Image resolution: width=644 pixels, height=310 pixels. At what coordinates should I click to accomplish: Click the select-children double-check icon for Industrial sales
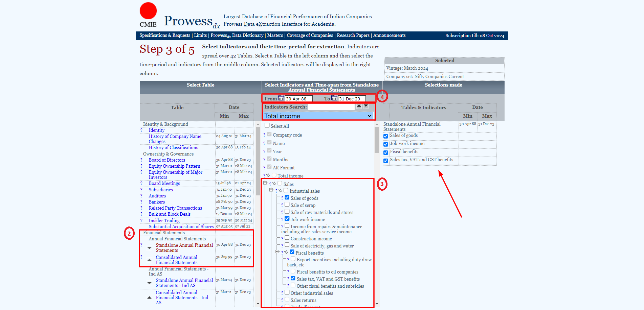pyautogui.click(x=281, y=191)
